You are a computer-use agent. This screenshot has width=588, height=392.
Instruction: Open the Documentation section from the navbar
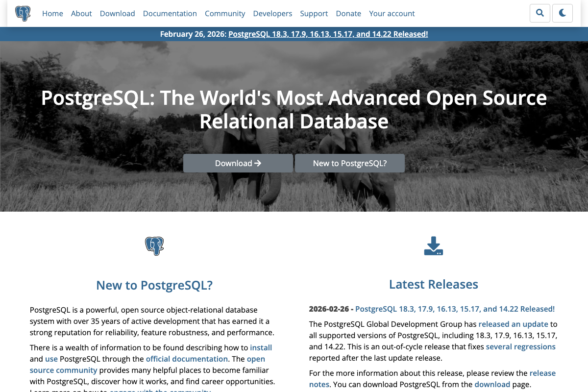point(170,14)
